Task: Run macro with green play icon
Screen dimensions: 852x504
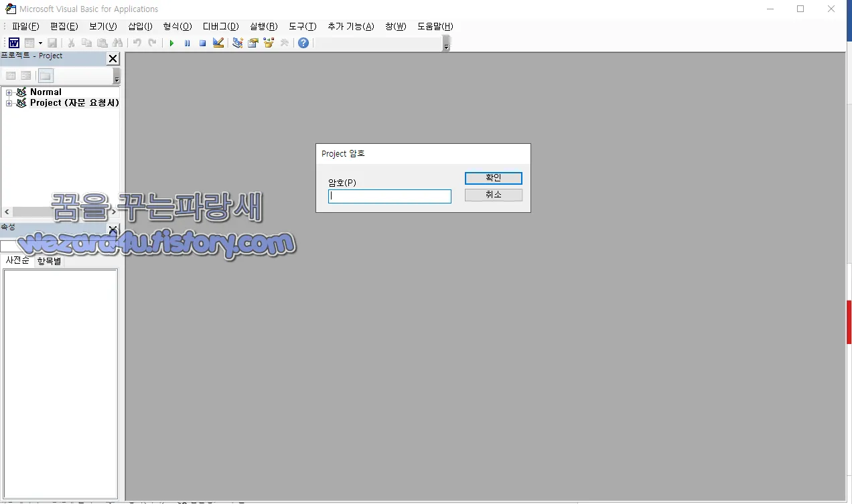Action: (171, 43)
